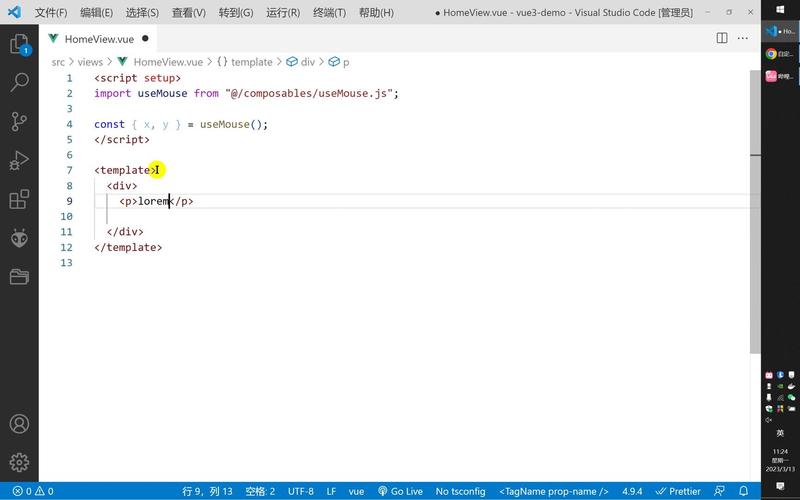Click line number 13 in gutter
Image resolution: width=800 pixels, height=500 pixels.
[66, 263]
